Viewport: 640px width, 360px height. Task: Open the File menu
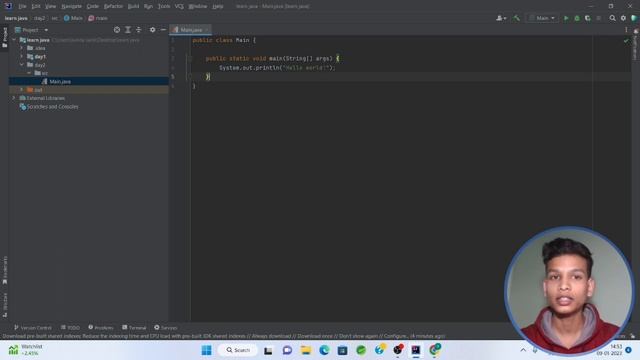pos(22,7)
